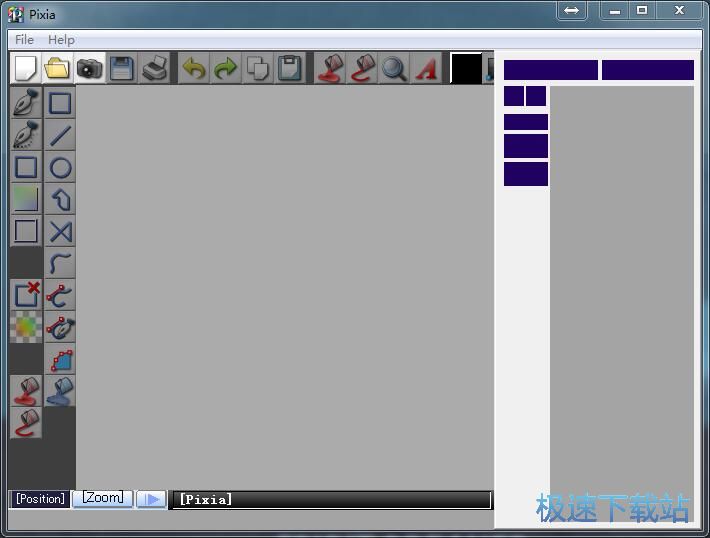Open the File menu

(24, 40)
